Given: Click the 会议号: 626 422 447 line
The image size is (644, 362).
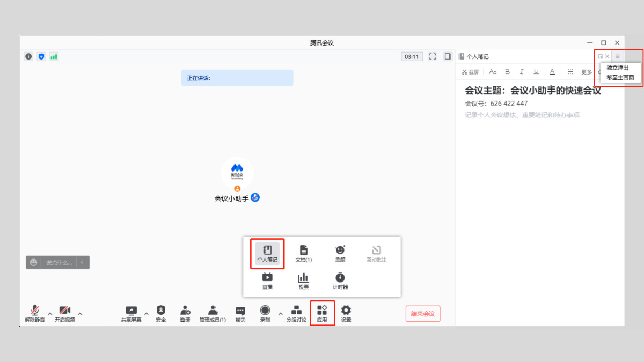Looking at the screenshot, I should [496, 104].
